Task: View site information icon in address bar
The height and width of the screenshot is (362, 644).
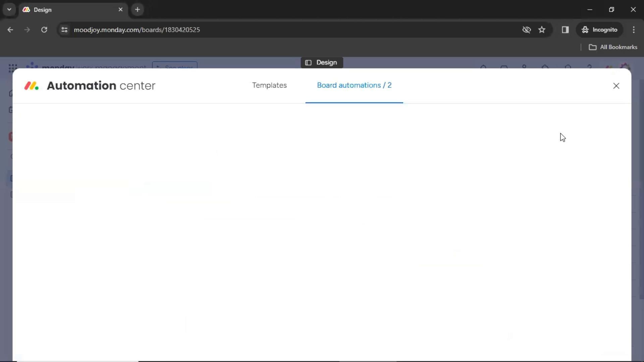Action: point(64,29)
